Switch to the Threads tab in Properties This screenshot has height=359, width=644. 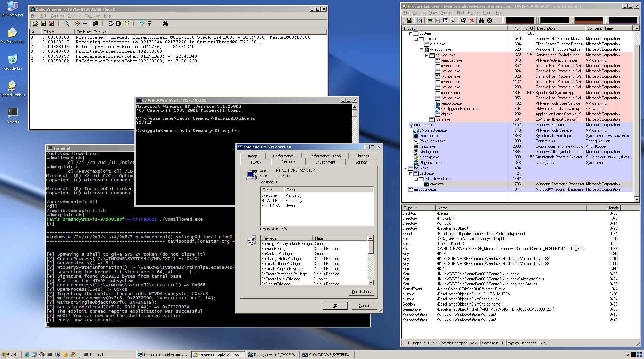click(362, 156)
